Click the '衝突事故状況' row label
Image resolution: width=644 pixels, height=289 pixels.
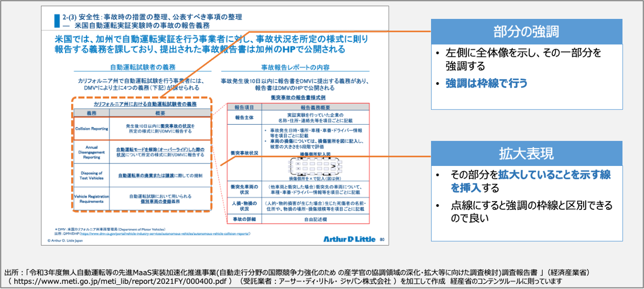244,152
